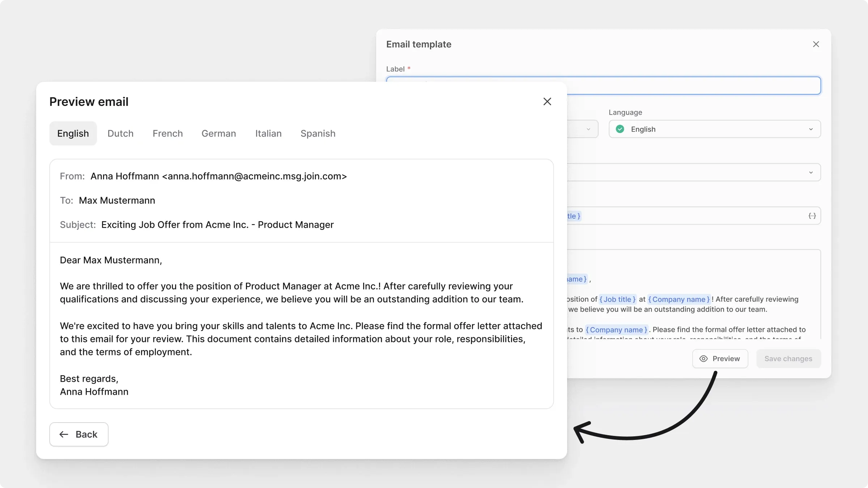Switch preview to Dutch tab
The width and height of the screenshot is (868, 488).
[120, 133]
